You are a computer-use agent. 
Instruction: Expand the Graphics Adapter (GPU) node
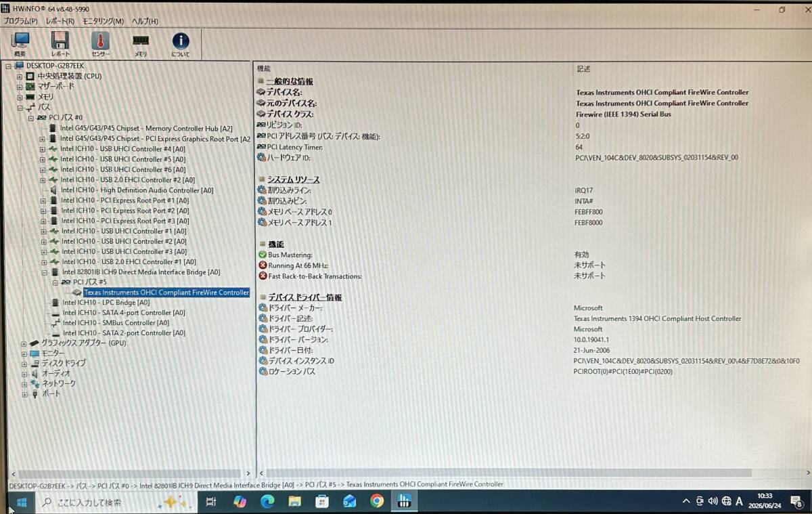[24, 343]
